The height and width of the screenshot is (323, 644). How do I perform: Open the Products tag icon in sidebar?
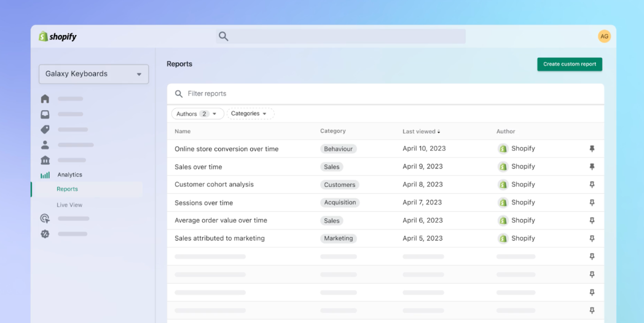[x=45, y=130]
